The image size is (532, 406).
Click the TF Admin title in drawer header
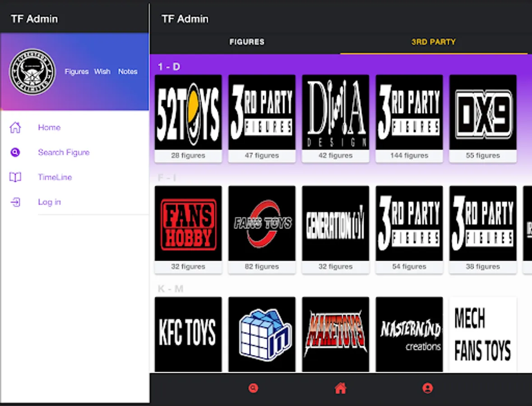(x=34, y=19)
